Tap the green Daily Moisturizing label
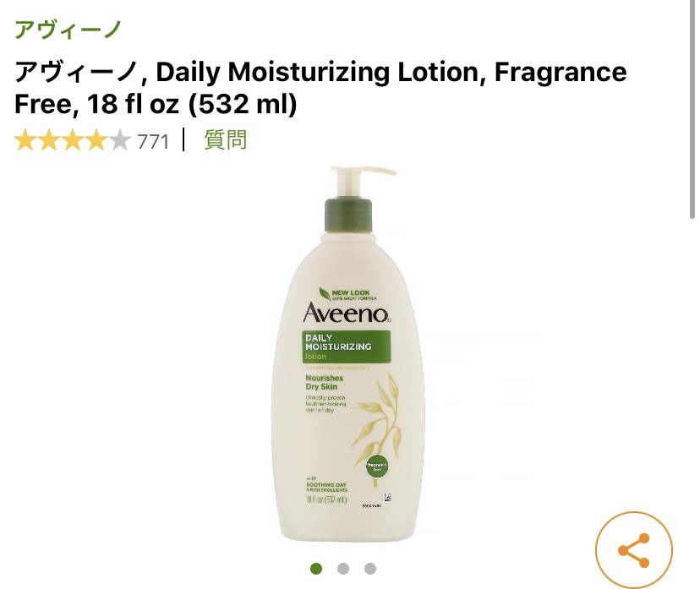The width and height of the screenshot is (700, 589). coord(347,346)
